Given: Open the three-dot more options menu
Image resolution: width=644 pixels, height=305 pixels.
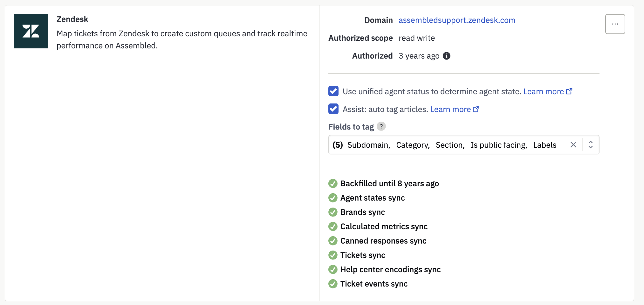Looking at the screenshot, I should 615,24.
